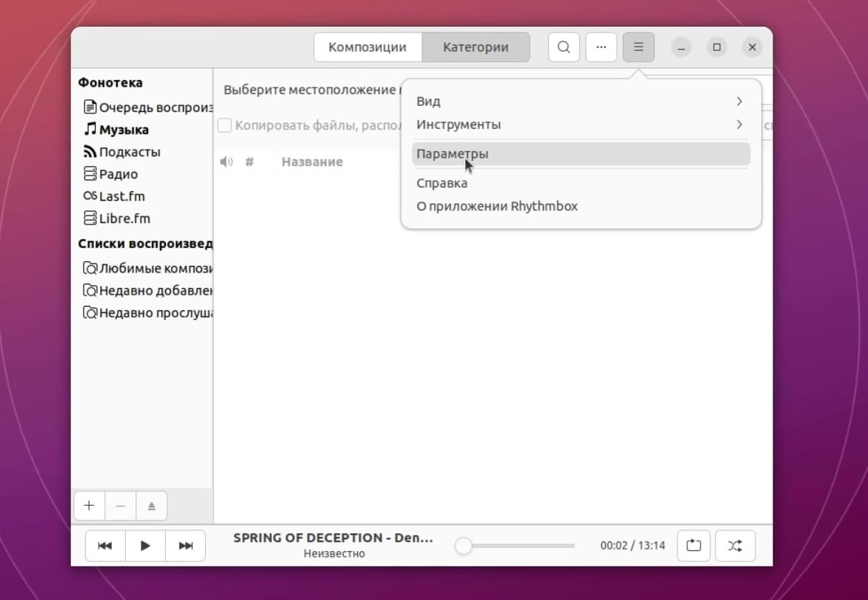Image resolution: width=868 pixels, height=600 pixels.
Task: Expand the Инструменты submenu
Action: pyautogui.click(x=581, y=124)
